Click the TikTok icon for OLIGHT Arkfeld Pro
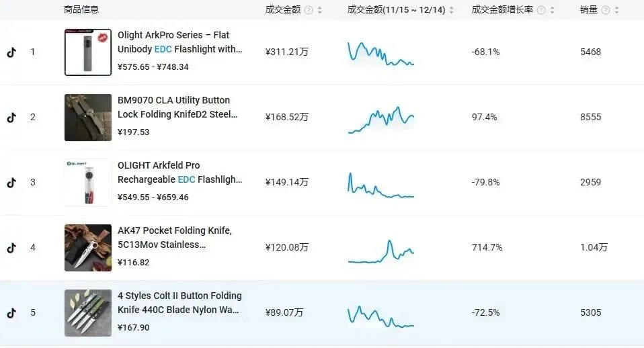This screenshot has width=644, height=348. 11,183
